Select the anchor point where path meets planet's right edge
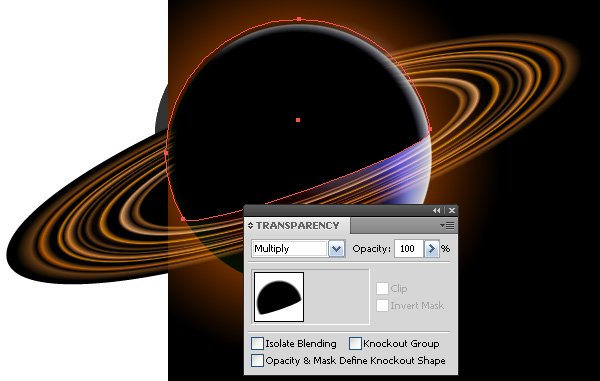 (430, 129)
